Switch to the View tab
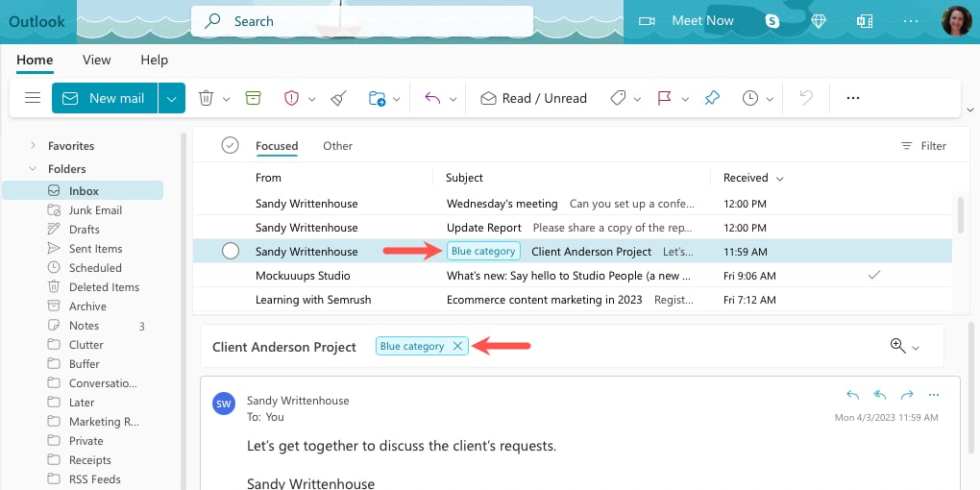 pyautogui.click(x=96, y=60)
